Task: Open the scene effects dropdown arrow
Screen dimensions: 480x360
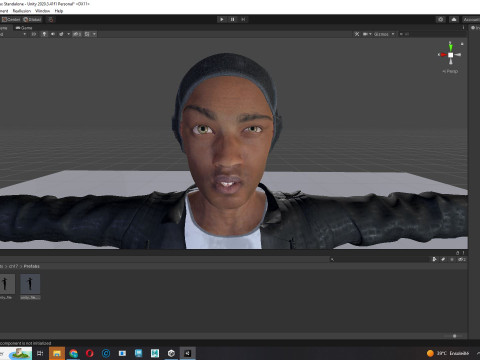Action: (x=69, y=34)
